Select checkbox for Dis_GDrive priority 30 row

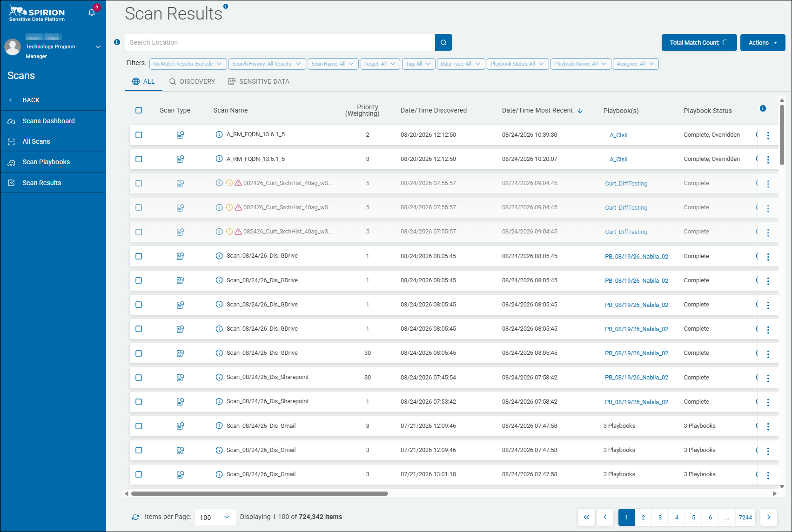(x=139, y=353)
